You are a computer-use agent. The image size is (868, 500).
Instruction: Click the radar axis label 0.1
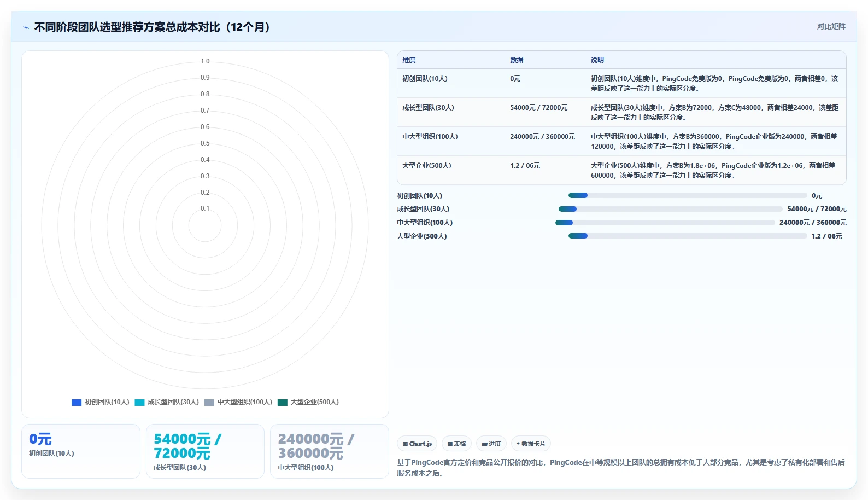click(x=205, y=208)
